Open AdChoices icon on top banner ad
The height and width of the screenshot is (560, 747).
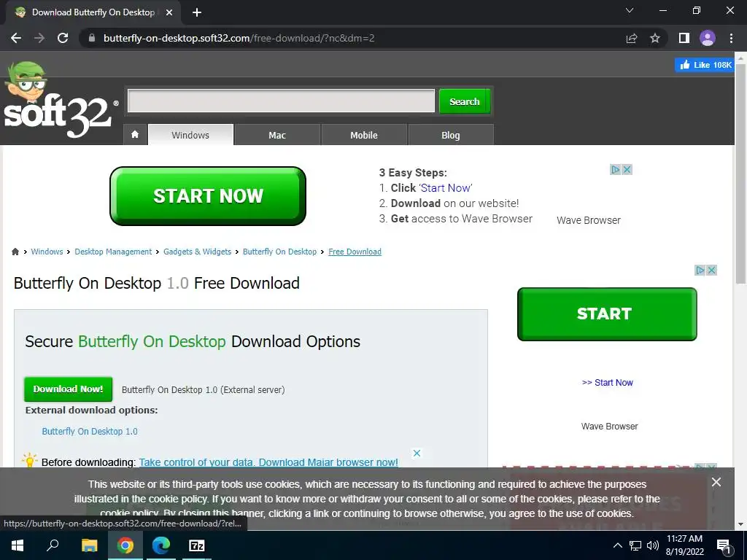pos(616,169)
